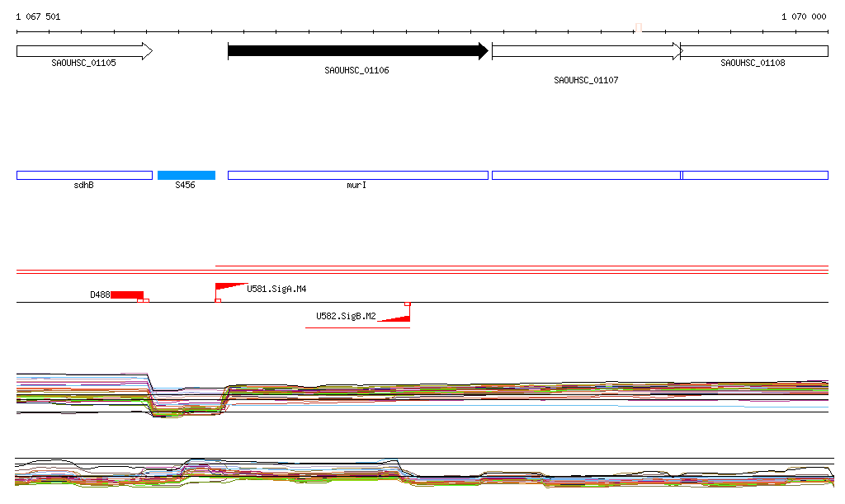Click the SAOUHSC_01106 text label

[356, 71]
